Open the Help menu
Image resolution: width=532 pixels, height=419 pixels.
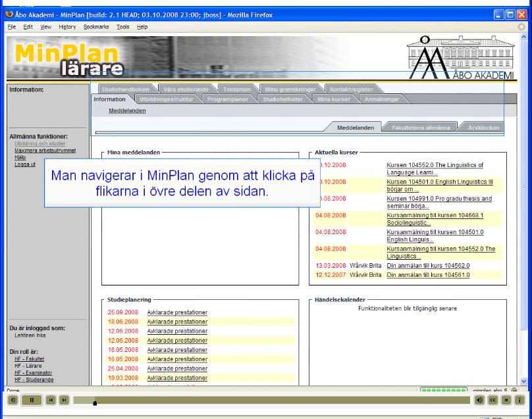142,27
